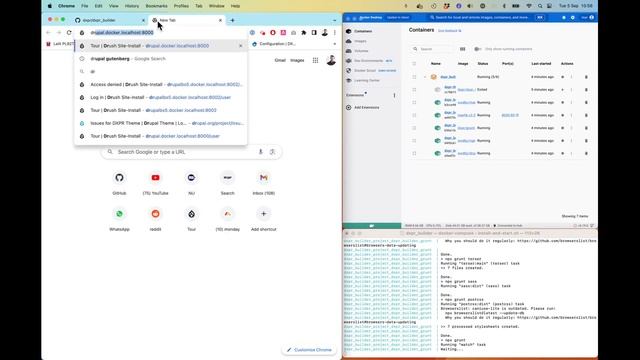Open Docker Desktop settings gear
This screenshot has height=360, width=640.
(x=573, y=18)
